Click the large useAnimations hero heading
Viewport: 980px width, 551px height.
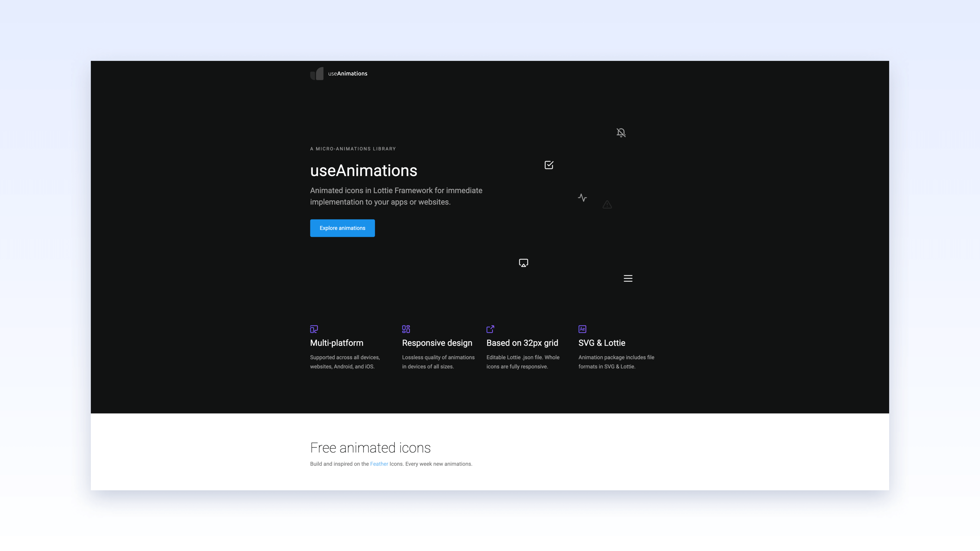[363, 170]
